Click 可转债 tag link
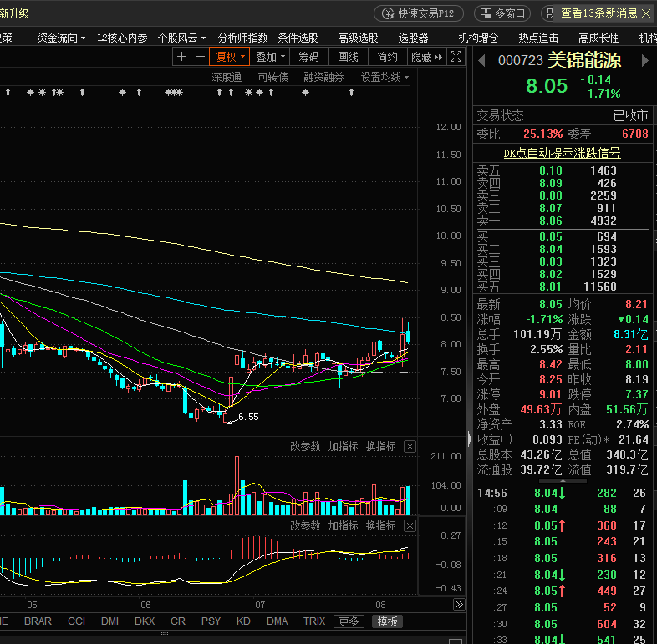This screenshot has width=657, height=644. point(272,77)
